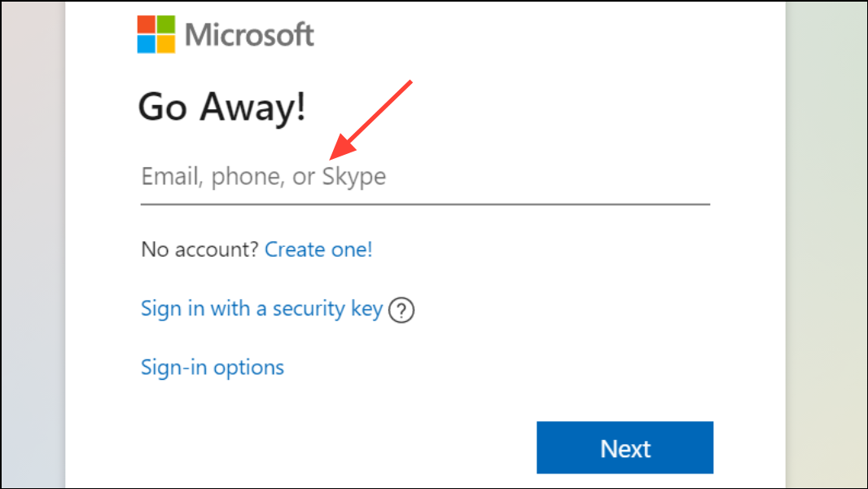The image size is (868, 489).
Task: Click the "Go Away!" heading
Action: pos(222,107)
